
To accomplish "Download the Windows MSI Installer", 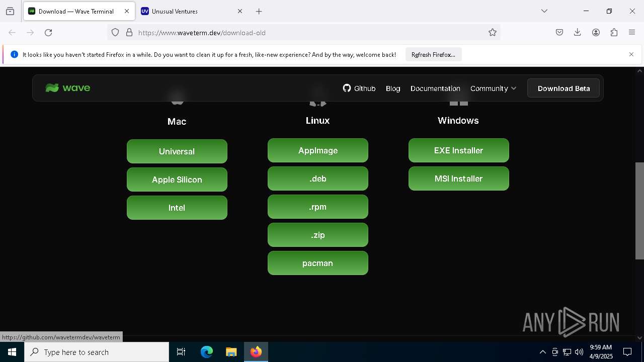I will (x=459, y=178).
